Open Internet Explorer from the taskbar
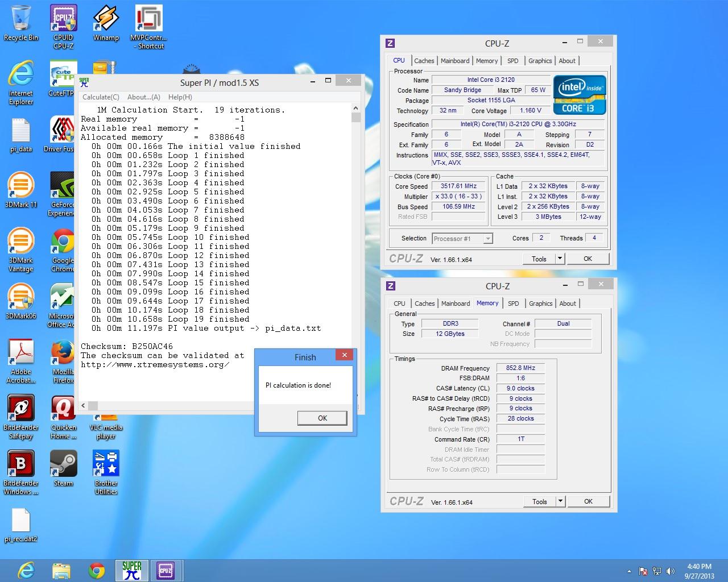The width and height of the screenshot is (728, 582). pos(26,570)
